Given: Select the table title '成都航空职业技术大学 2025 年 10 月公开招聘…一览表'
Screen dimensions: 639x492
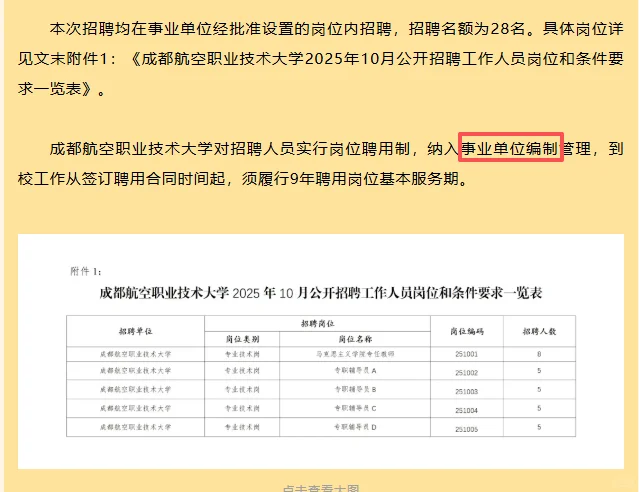Looking at the screenshot, I should [321, 293].
